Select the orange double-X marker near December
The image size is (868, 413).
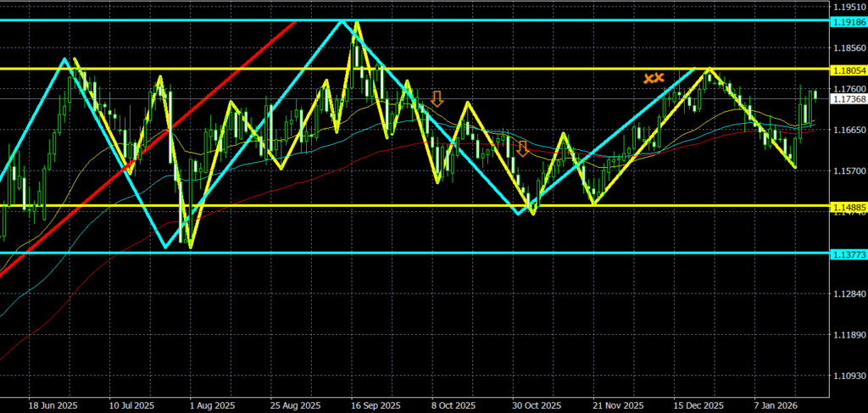653,78
